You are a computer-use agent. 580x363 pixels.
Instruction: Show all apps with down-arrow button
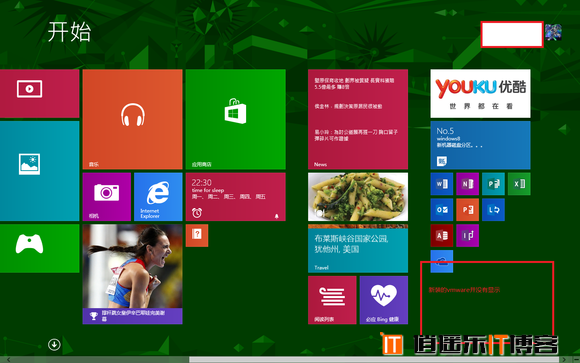click(x=54, y=344)
